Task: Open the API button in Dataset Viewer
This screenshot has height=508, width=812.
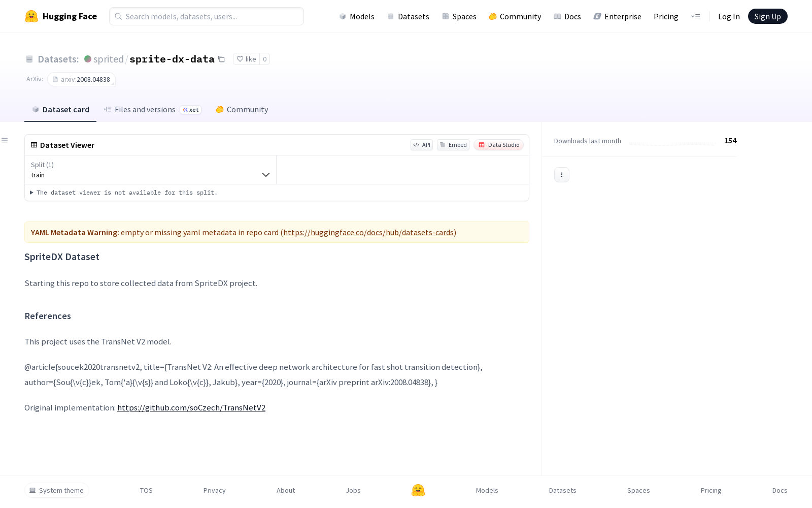Action: tap(422, 145)
